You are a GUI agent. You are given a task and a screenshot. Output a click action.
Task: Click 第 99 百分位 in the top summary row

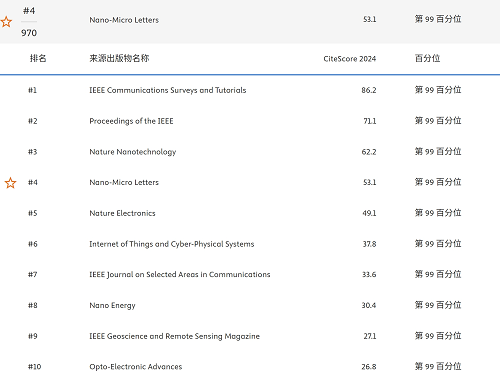438,19
